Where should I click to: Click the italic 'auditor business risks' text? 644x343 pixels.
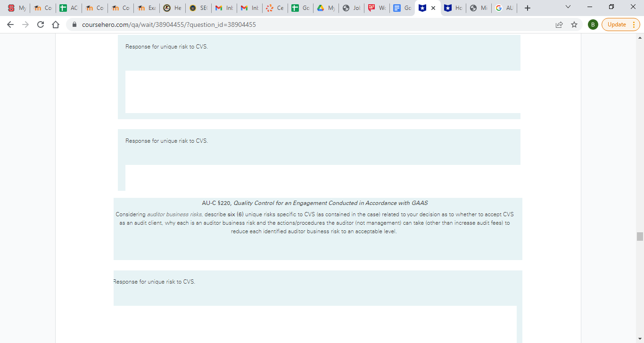coord(174,214)
